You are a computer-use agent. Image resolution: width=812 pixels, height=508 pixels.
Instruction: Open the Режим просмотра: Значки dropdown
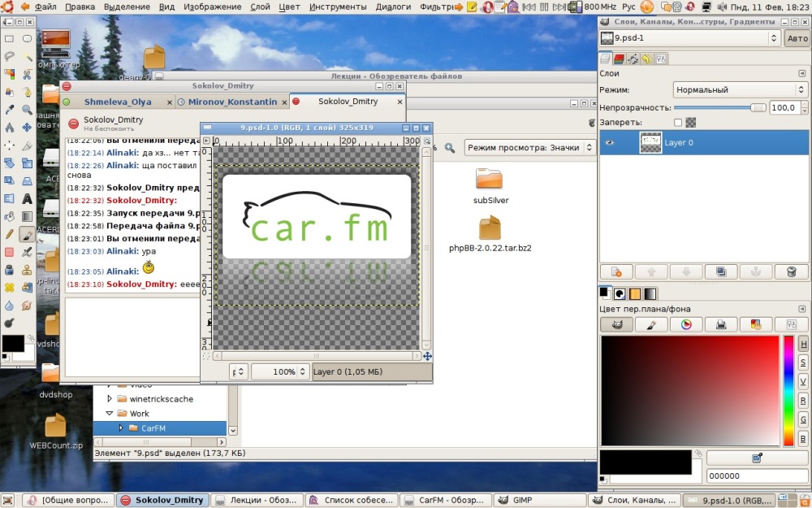(x=529, y=148)
